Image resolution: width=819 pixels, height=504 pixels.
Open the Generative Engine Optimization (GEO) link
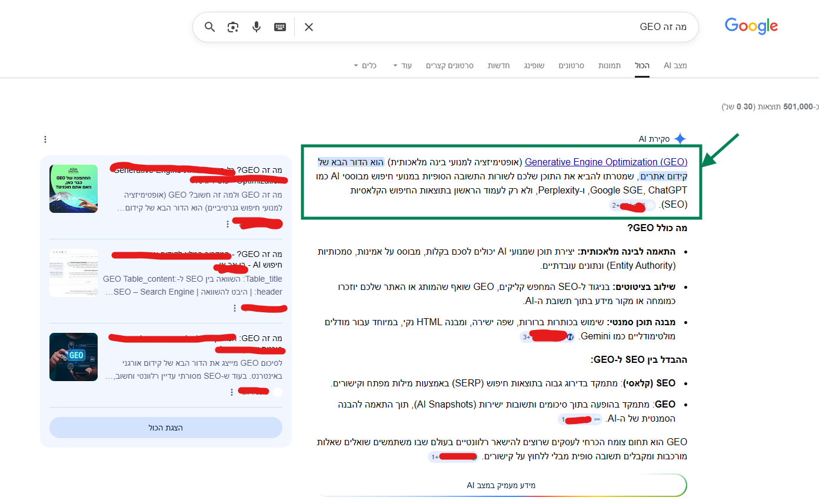point(606,162)
